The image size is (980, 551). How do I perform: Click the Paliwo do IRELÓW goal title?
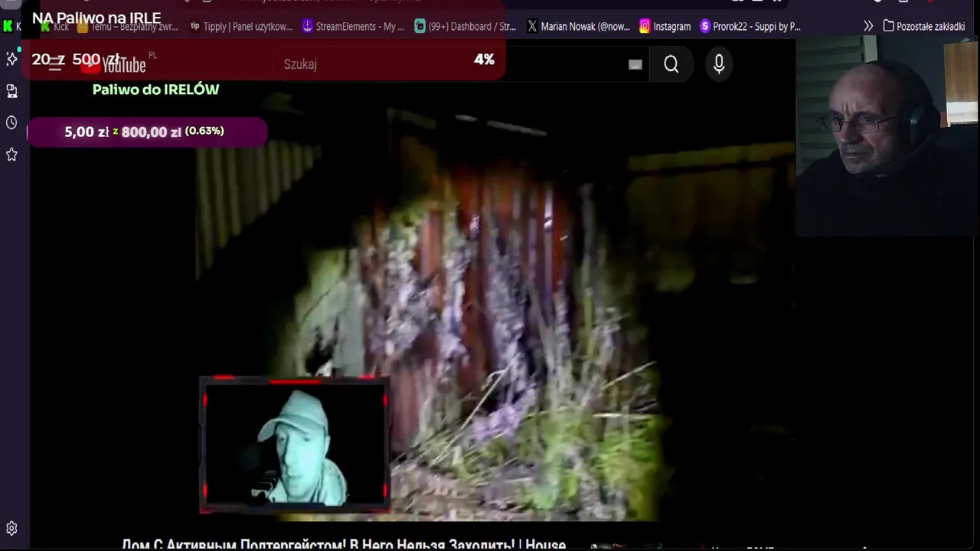pos(155,90)
